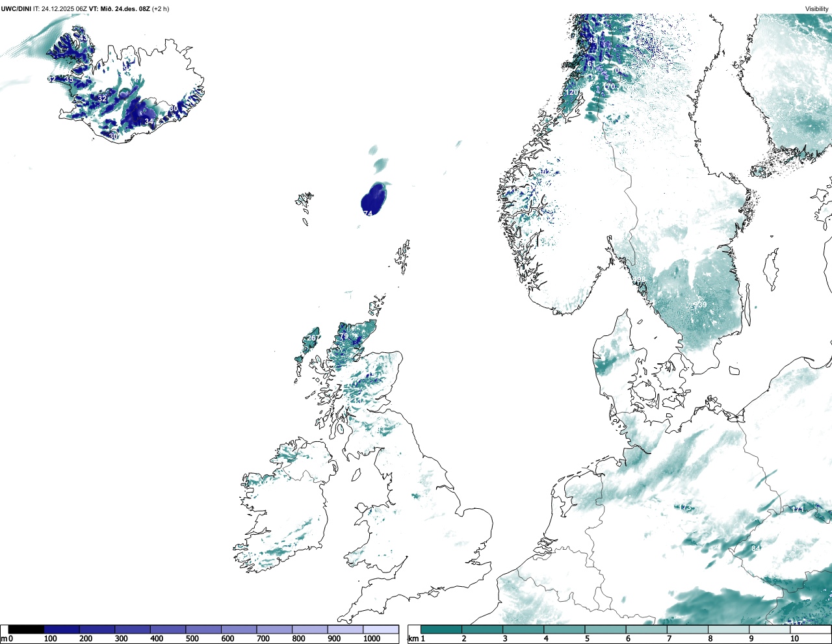The image size is (832, 644).
Task: Click the '10' tick on the km legend
Action: click(x=794, y=639)
